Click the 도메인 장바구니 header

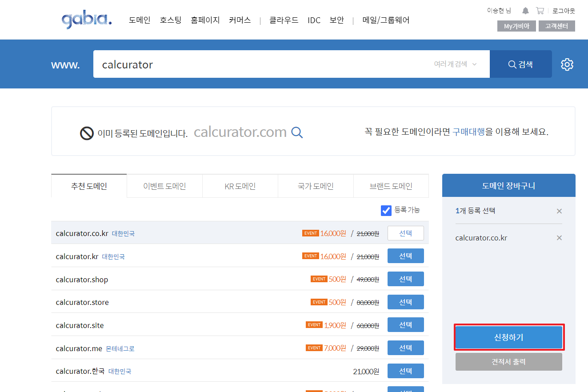[509, 185]
